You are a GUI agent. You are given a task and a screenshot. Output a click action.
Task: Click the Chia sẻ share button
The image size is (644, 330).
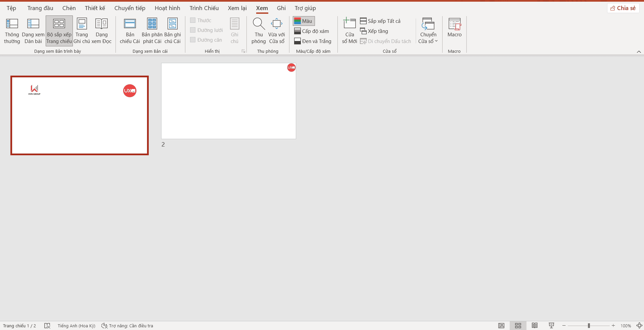tap(623, 8)
